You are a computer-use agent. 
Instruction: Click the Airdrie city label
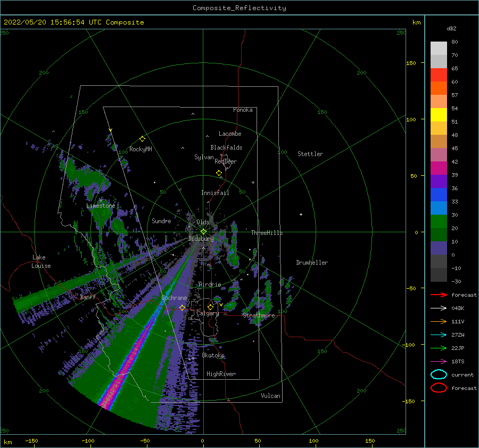click(210, 284)
